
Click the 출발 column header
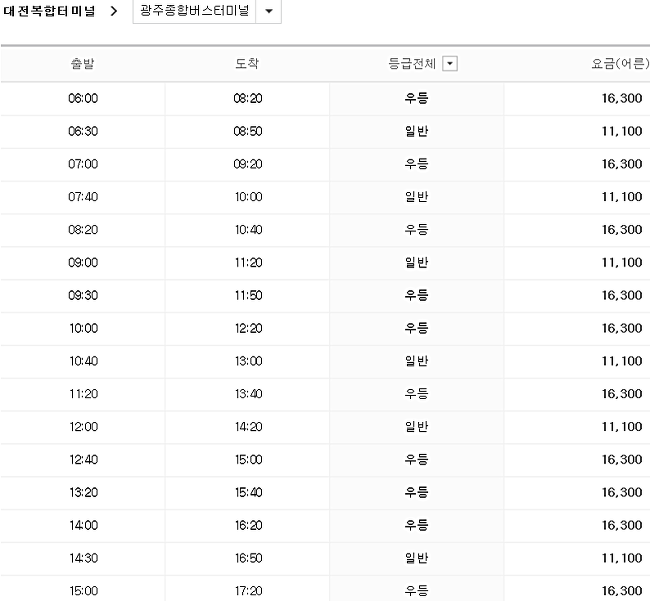(x=82, y=63)
